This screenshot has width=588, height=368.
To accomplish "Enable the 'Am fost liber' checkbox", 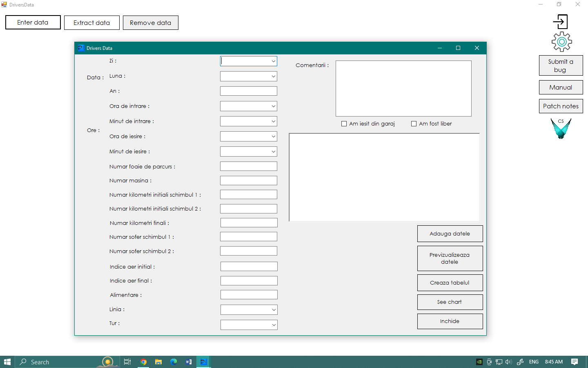I will (x=414, y=124).
